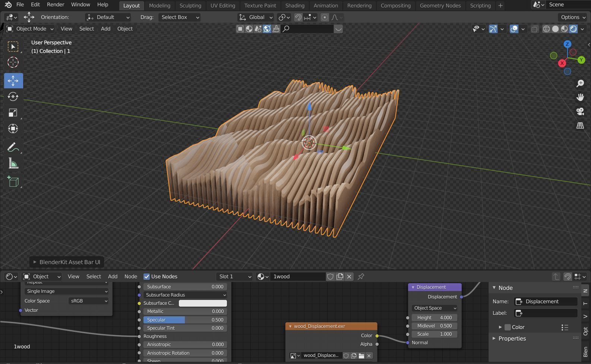Toggle viewport gizmos display
Image resolution: width=591 pixels, height=364 pixels.
493,29
